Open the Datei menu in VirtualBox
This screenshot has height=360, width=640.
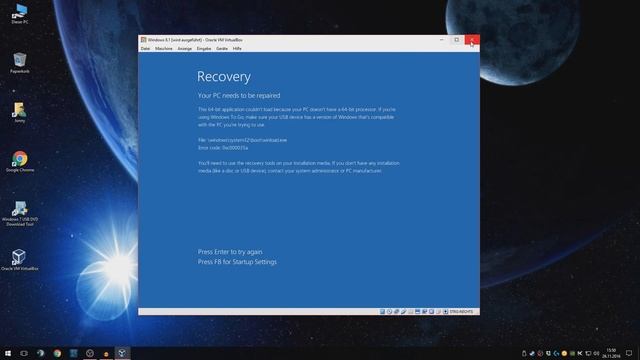pyautogui.click(x=145, y=49)
